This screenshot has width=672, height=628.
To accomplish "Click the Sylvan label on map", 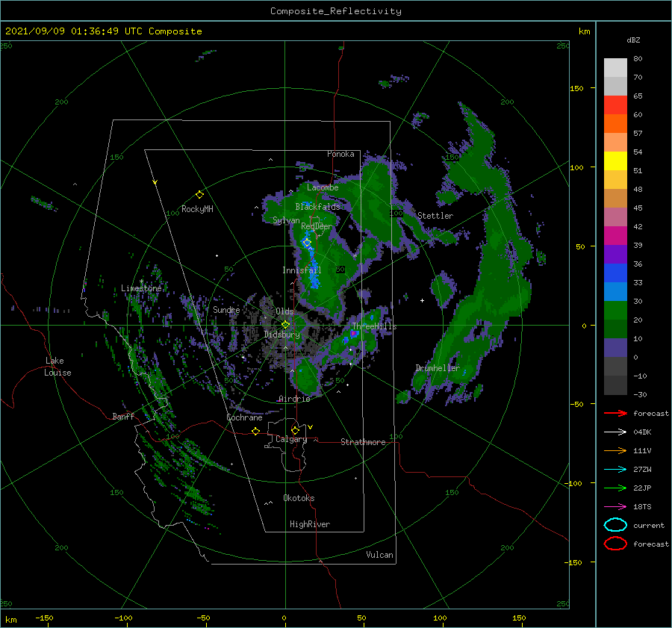I will (286, 220).
